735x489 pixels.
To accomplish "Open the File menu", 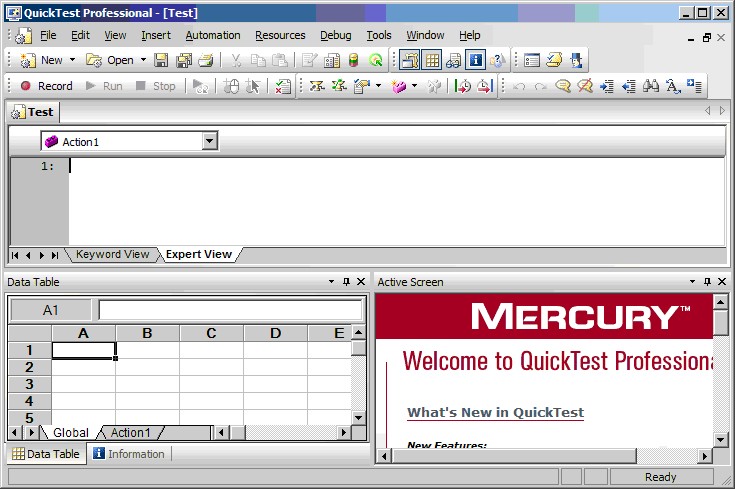I will point(48,35).
